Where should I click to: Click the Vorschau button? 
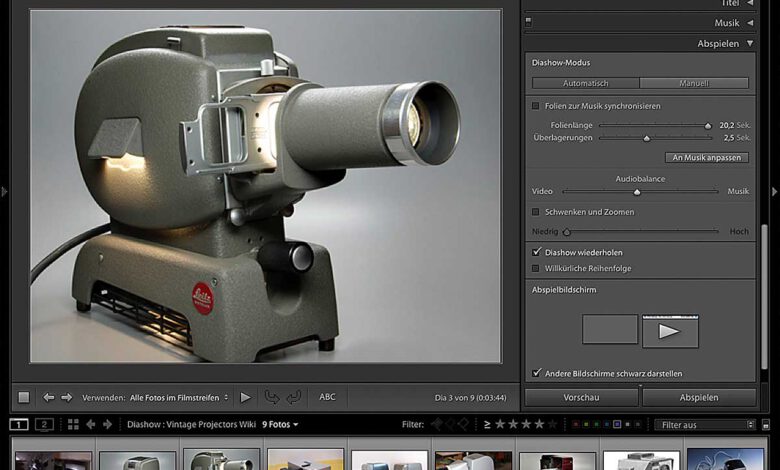tap(581, 397)
